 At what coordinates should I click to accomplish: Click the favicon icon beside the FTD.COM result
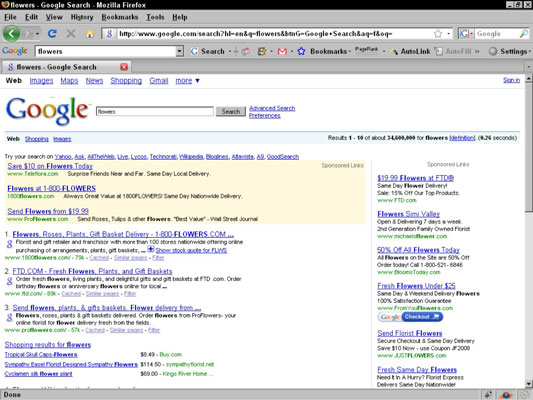(x=10, y=281)
